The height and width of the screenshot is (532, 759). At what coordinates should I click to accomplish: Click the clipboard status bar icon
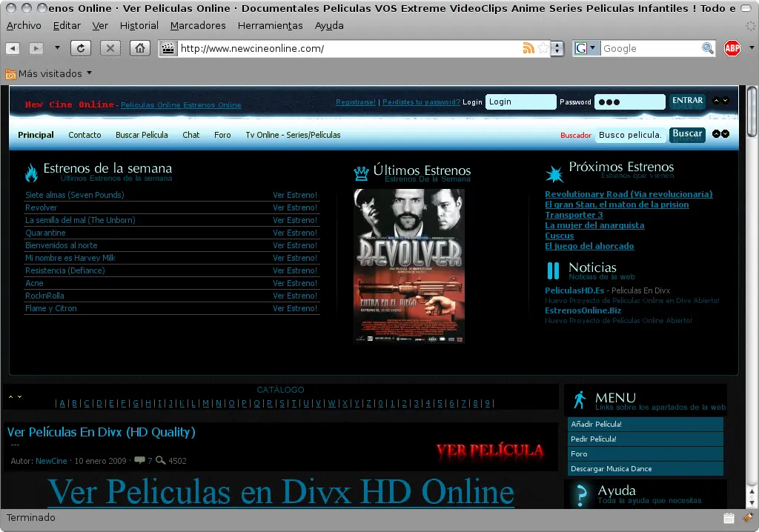(729, 518)
